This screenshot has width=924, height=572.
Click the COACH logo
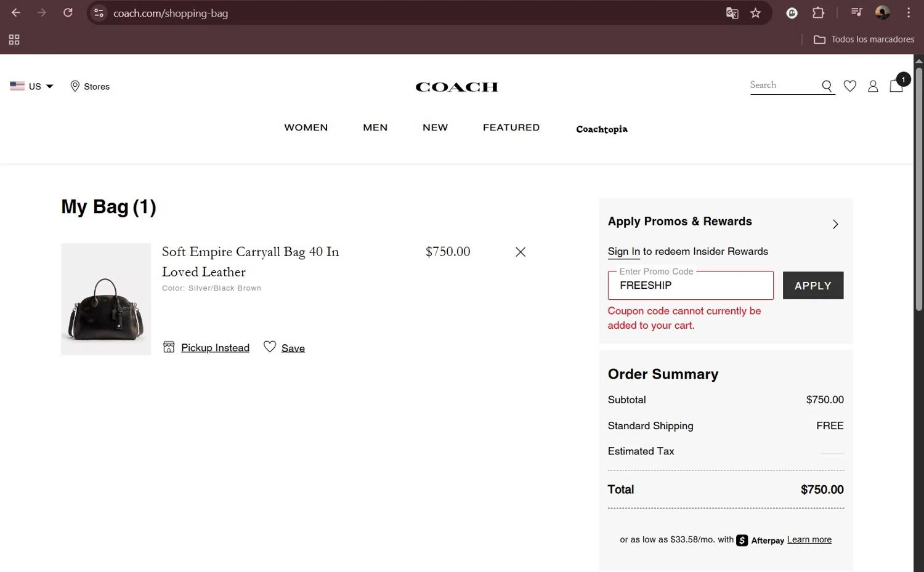pos(456,87)
